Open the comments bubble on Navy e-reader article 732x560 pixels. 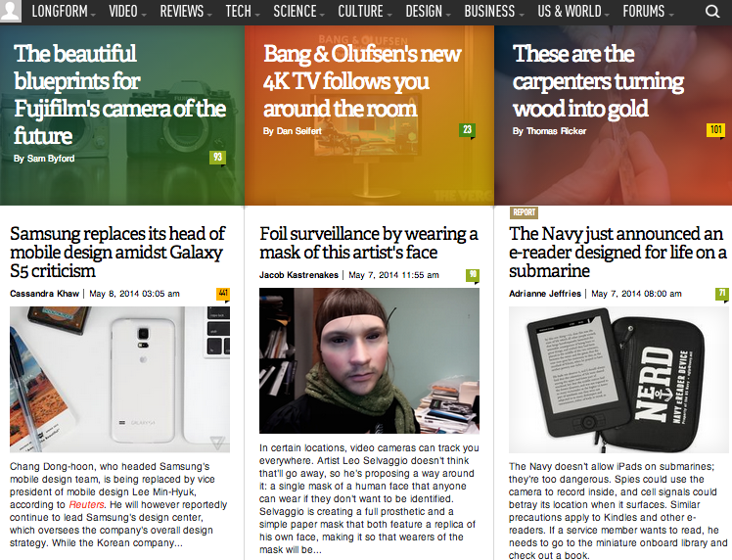click(722, 294)
